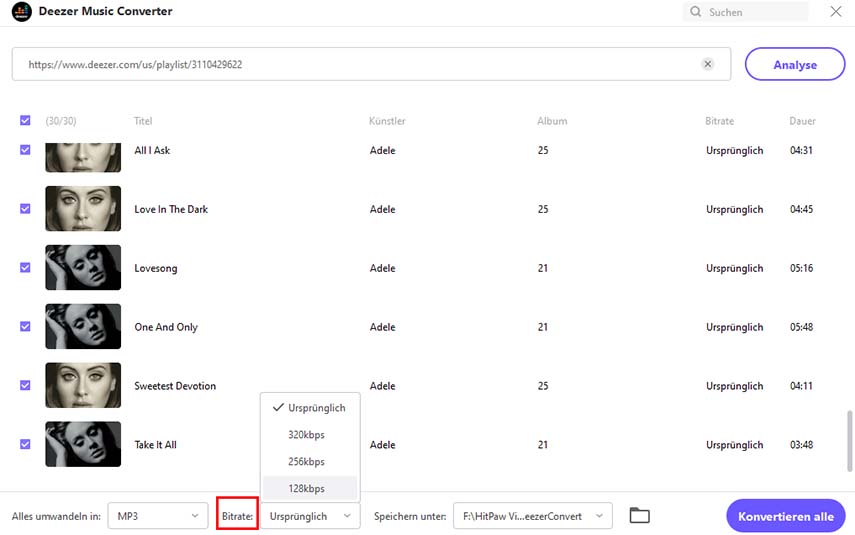This screenshot has width=855, height=535.
Task: Uncheck the Lovesong checkbox
Action: pyautogui.click(x=25, y=267)
